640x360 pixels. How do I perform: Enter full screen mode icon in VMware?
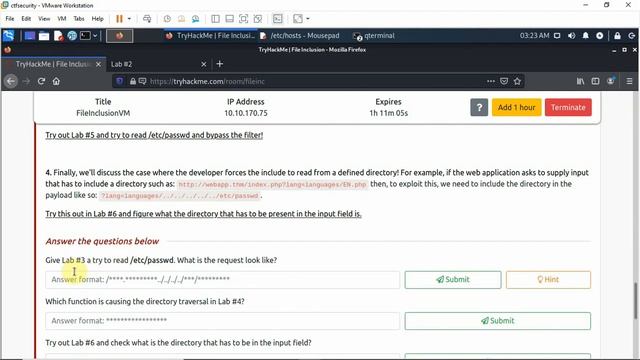pos(244,19)
